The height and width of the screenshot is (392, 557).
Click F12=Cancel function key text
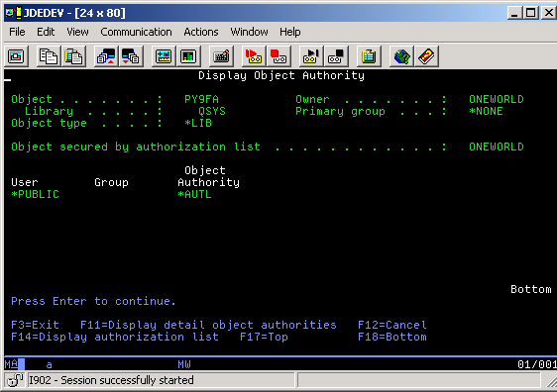point(392,325)
